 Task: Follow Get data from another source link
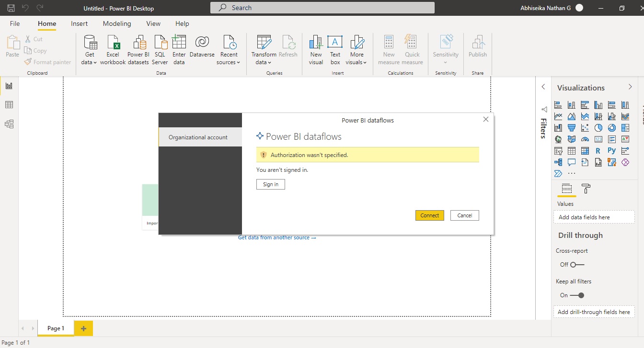[277, 237]
